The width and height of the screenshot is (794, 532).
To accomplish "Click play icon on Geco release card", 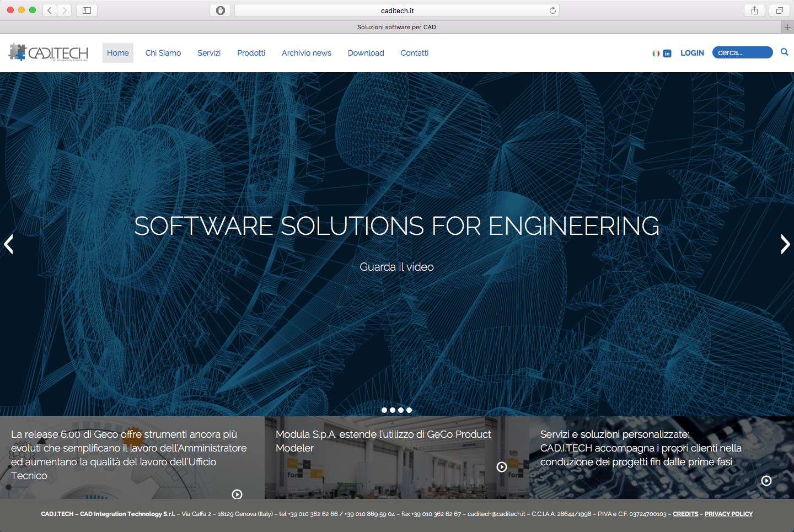I will pos(237,495).
